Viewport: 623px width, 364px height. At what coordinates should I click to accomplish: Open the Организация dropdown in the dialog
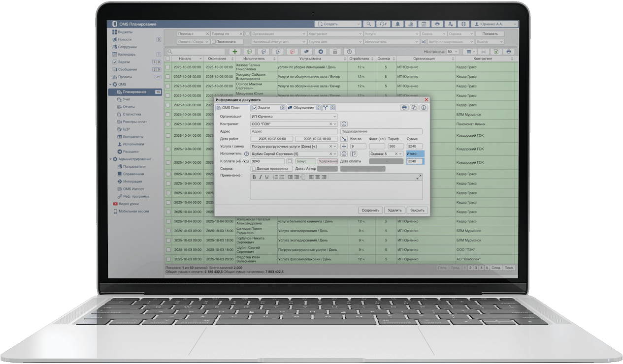point(294,117)
